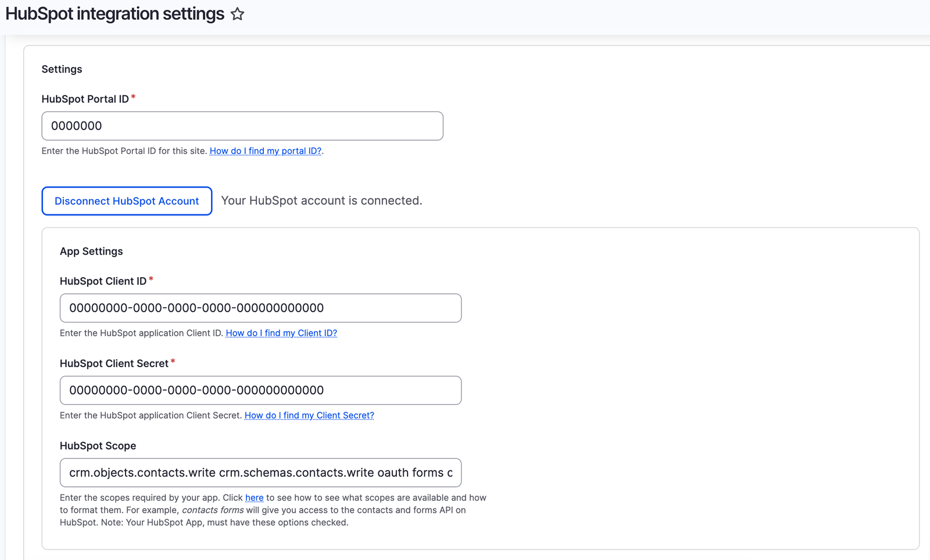Click the star icon to favorite this settings page
This screenshot has width=930, height=560.
[237, 13]
